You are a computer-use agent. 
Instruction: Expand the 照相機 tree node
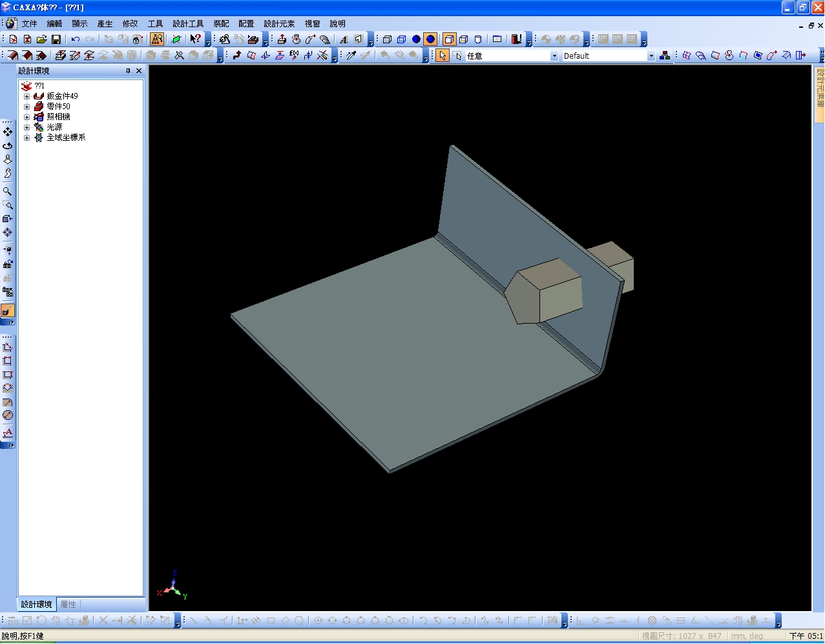click(x=27, y=117)
